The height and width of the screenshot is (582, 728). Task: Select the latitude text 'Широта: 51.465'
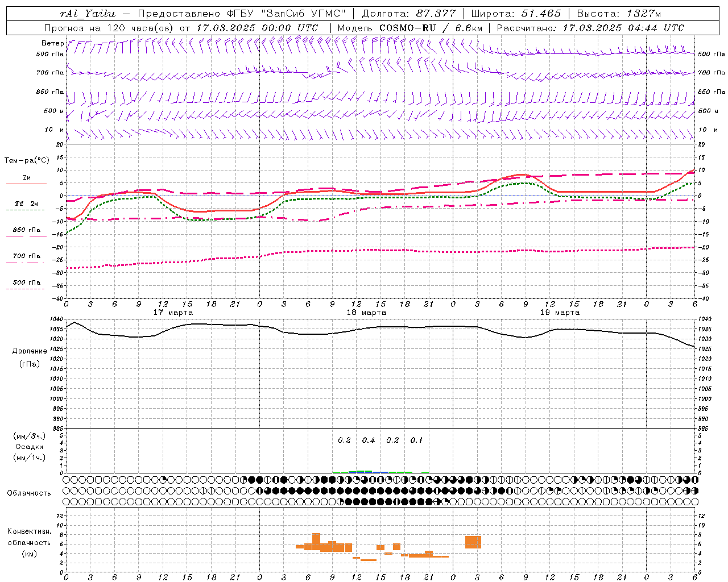click(516, 14)
